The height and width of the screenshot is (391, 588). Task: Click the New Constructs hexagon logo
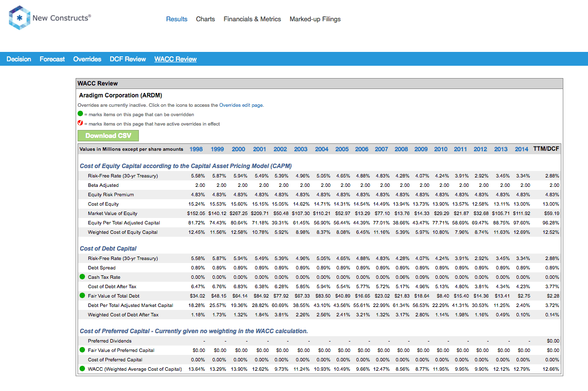tap(19, 18)
